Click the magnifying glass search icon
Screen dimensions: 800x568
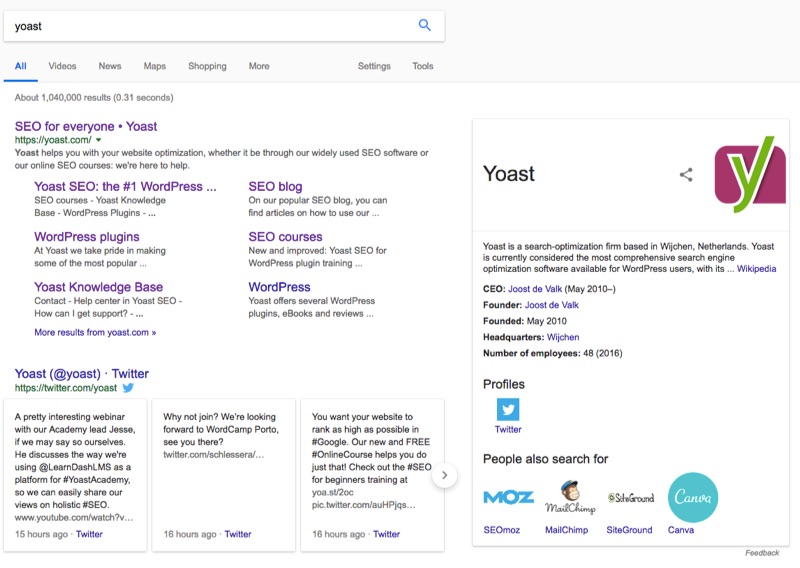pyautogui.click(x=424, y=25)
